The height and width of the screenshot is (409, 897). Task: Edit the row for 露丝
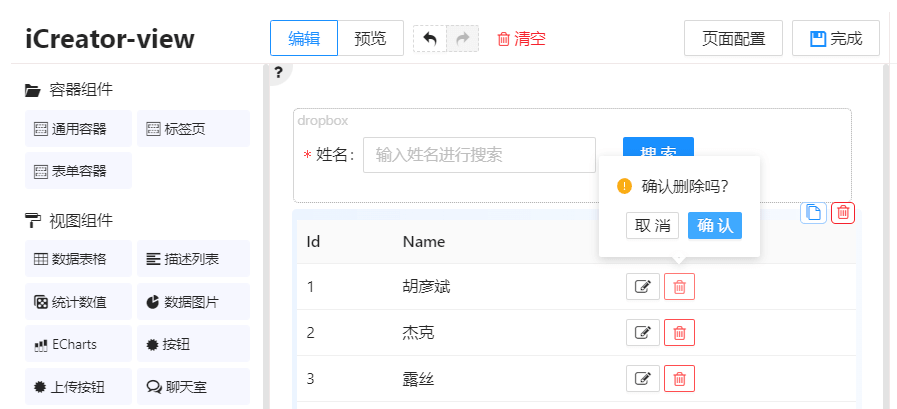click(x=642, y=379)
